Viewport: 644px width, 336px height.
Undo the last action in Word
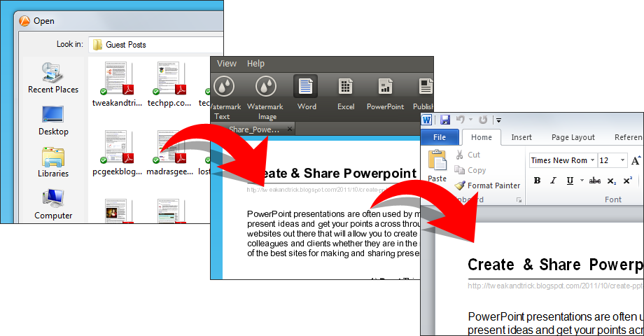click(x=461, y=120)
